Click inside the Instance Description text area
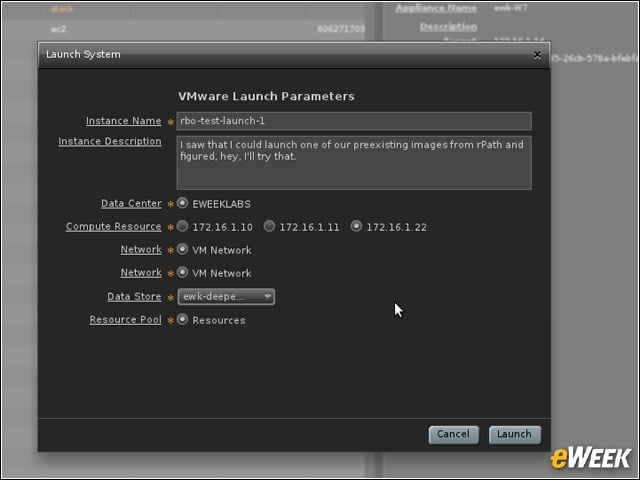Viewport: 640px width, 480px height. (x=354, y=163)
